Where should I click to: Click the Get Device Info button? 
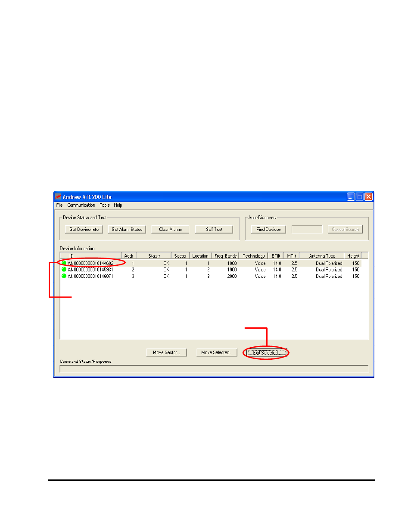click(84, 230)
